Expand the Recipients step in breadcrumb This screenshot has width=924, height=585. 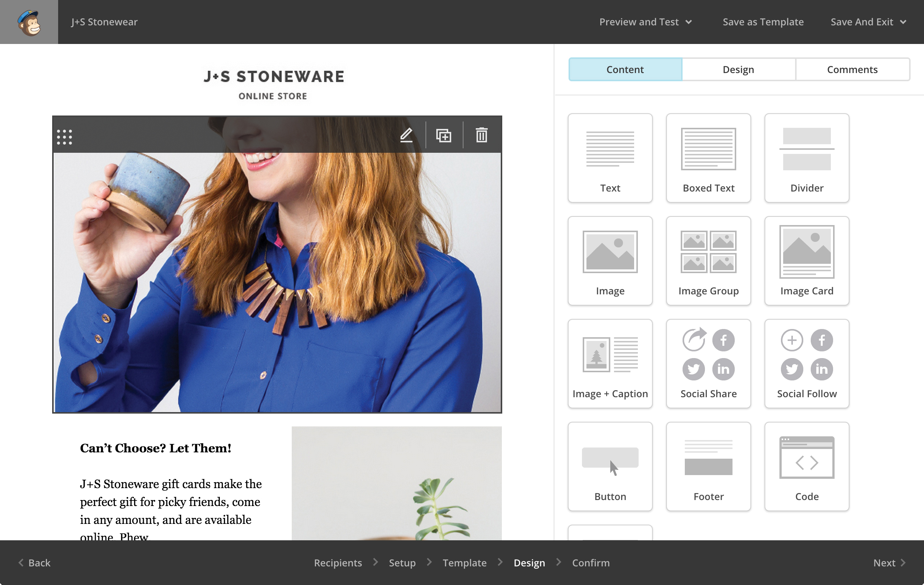[338, 563]
